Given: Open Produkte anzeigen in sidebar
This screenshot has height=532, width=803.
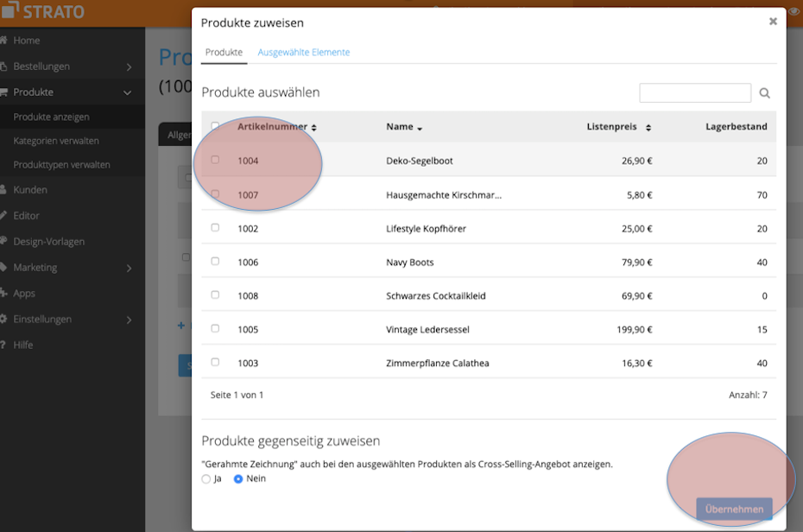Looking at the screenshot, I should point(51,117).
